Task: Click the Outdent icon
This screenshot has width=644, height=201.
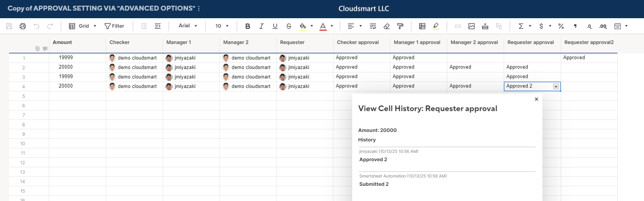Action: (x=144, y=26)
